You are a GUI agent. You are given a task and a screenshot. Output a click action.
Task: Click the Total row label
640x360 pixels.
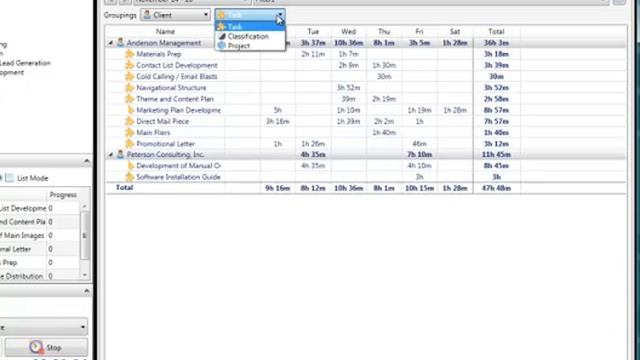(x=124, y=187)
